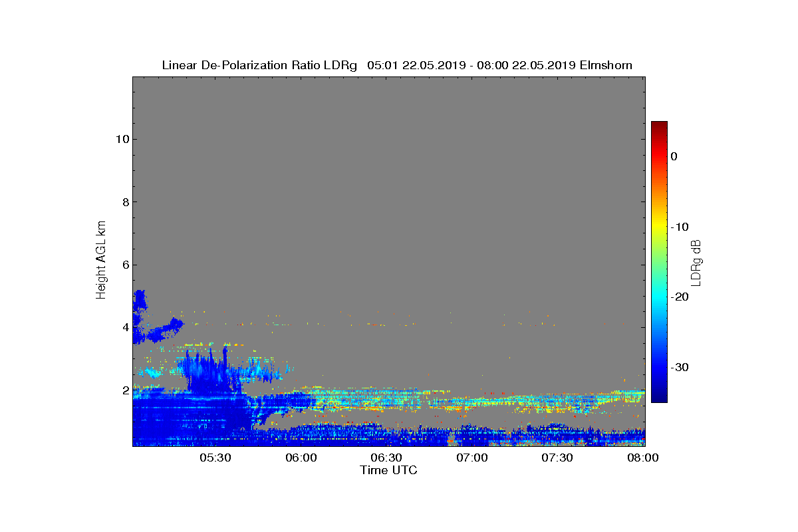Click the 05:30 time axis label

pyautogui.click(x=215, y=458)
